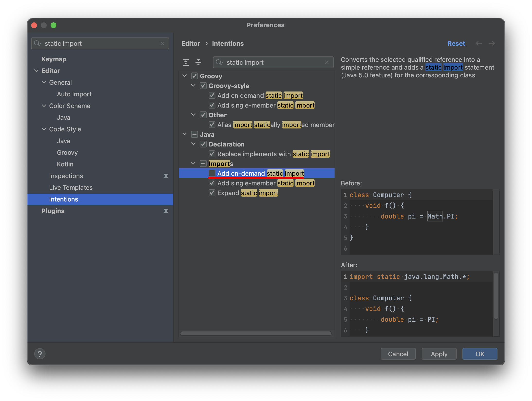Enable the Add on-demand static import checkbox
This screenshot has height=401, width=532.
(x=212, y=173)
